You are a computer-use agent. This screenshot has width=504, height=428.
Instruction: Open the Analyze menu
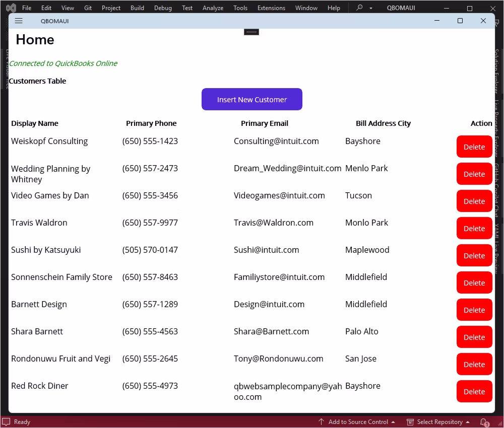tap(213, 8)
